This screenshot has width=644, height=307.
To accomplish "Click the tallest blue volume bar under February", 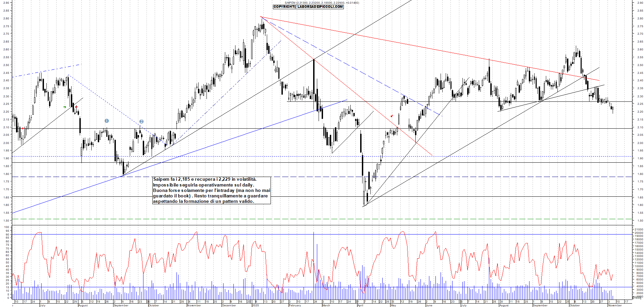I will (314, 269).
